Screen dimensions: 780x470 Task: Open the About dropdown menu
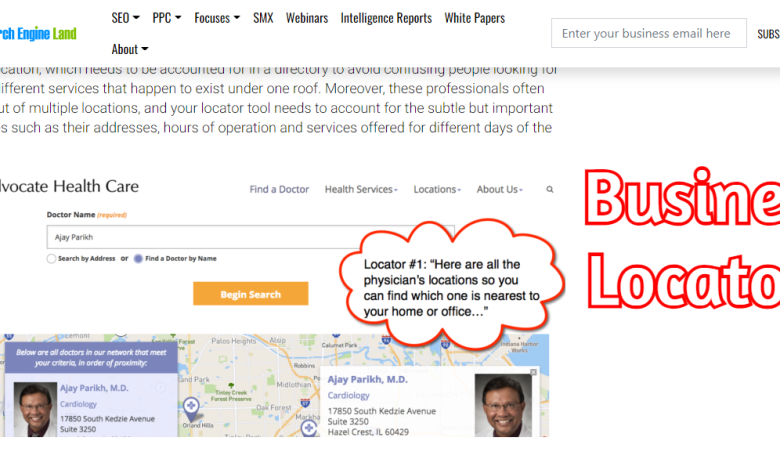[130, 49]
